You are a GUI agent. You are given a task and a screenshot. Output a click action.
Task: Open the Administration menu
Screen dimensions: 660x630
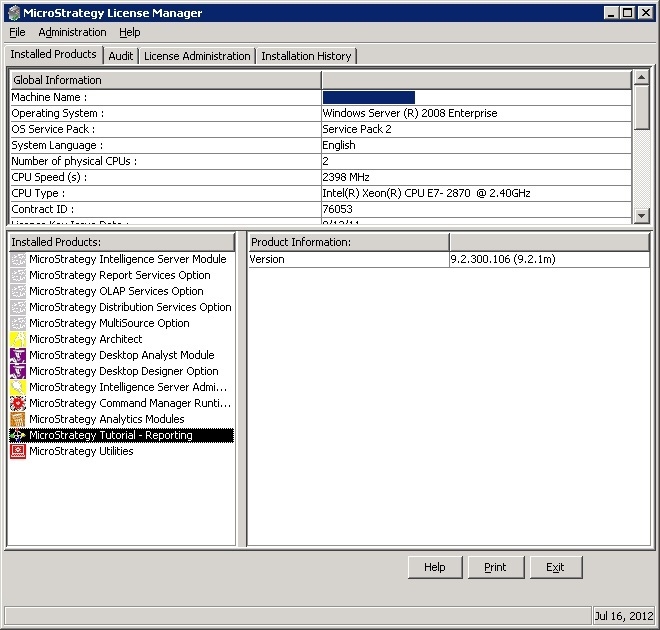tap(72, 32)
